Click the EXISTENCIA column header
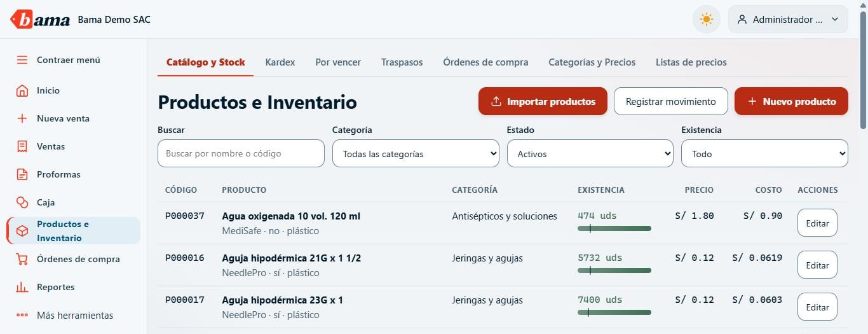Image resolution: width=868 pixels, height=334 pixels. [601, 190]
